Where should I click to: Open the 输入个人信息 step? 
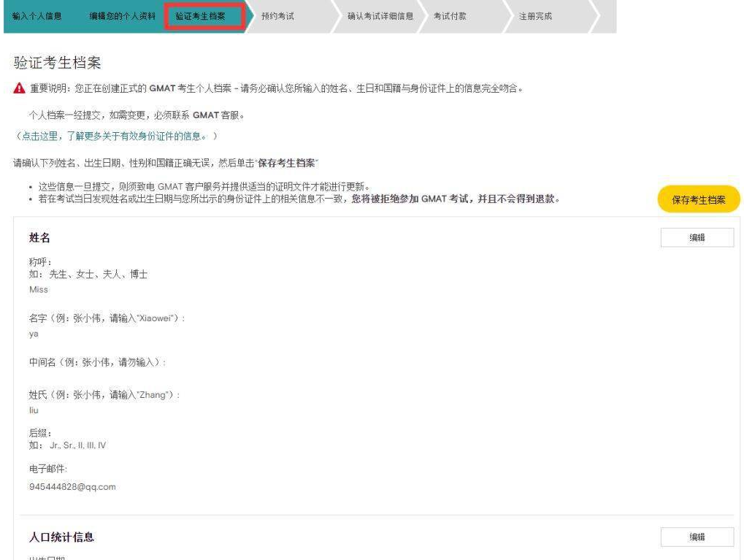pyautogui.click(x=37, y=16)
